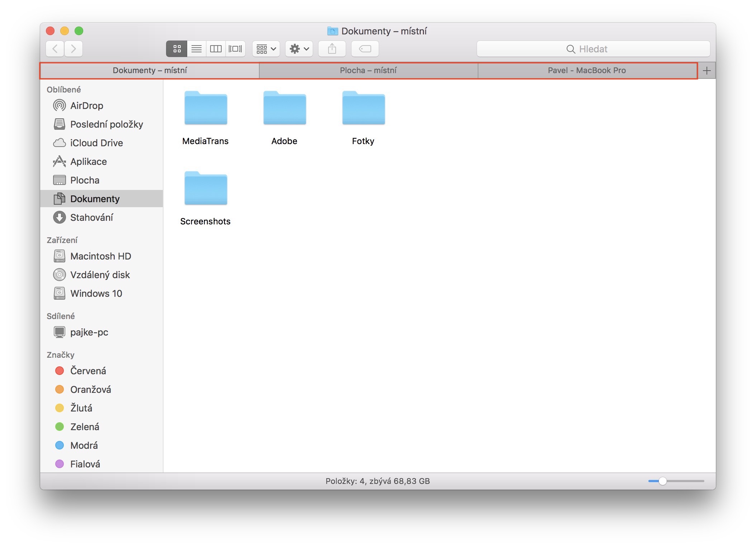Open Stahování in the sidebar
This screenshot has height=547, width=756.
(x=91, y=218)
